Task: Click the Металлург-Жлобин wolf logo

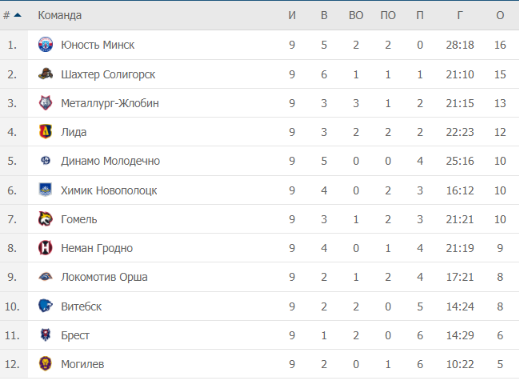Action: click(x=45, y=103)
